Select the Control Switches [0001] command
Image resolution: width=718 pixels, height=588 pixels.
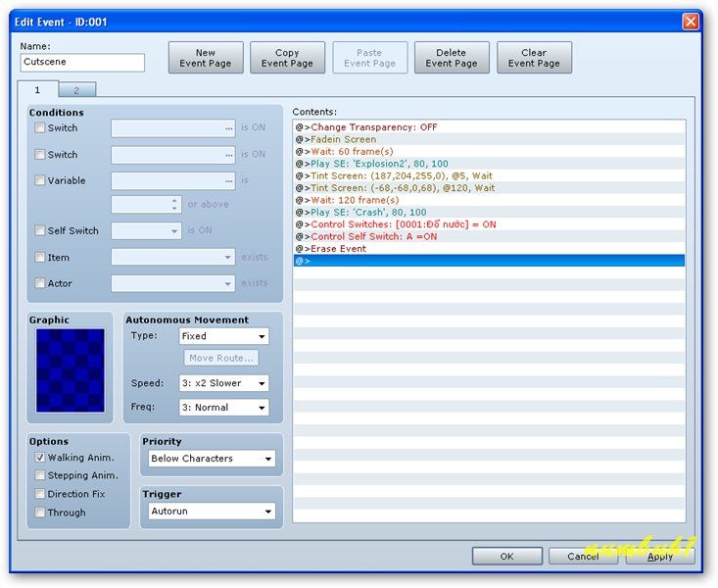[489, 224]
